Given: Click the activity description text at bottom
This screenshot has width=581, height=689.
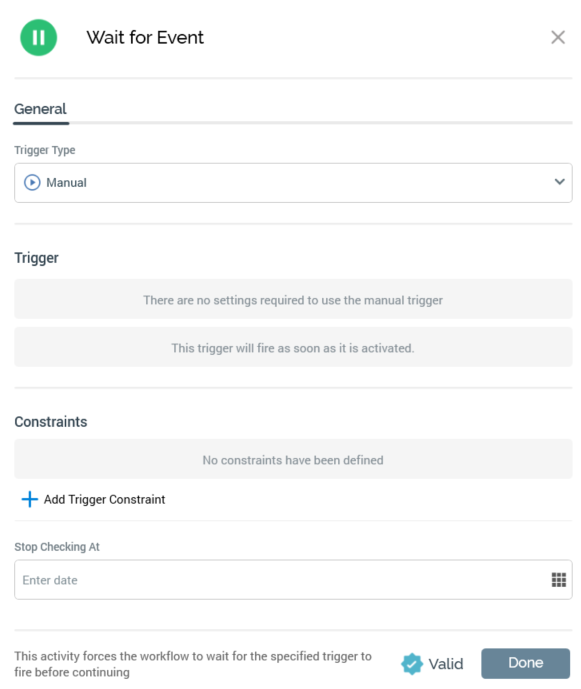Looking at the screenshot, I should [x=193, y=664].
